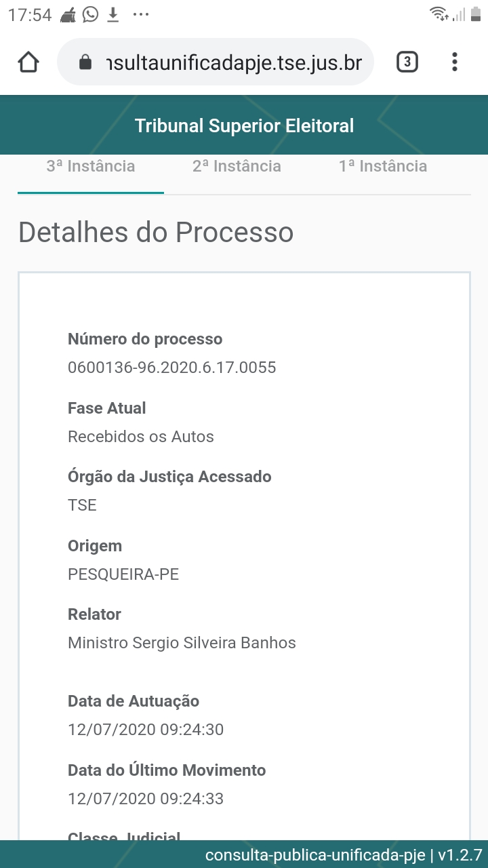The height and width of the screenshot is (868, 488).
Task: Tap the consulta-publica-unificada-pje version footer
Action: click(x=343, y=854)
